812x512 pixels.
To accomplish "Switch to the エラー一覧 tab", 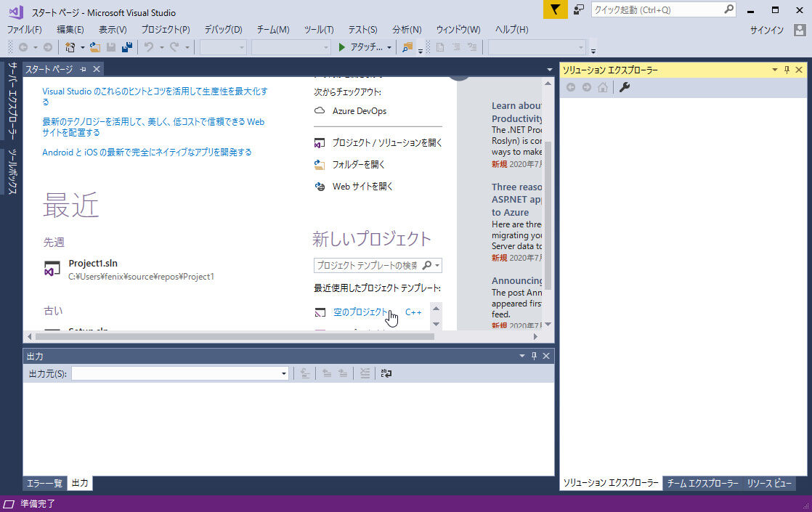I will pyautogui.click(x=44, y=483).
